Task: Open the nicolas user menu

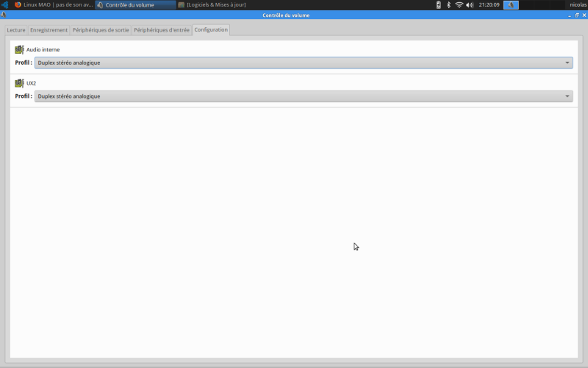Action: coord(578,5)
